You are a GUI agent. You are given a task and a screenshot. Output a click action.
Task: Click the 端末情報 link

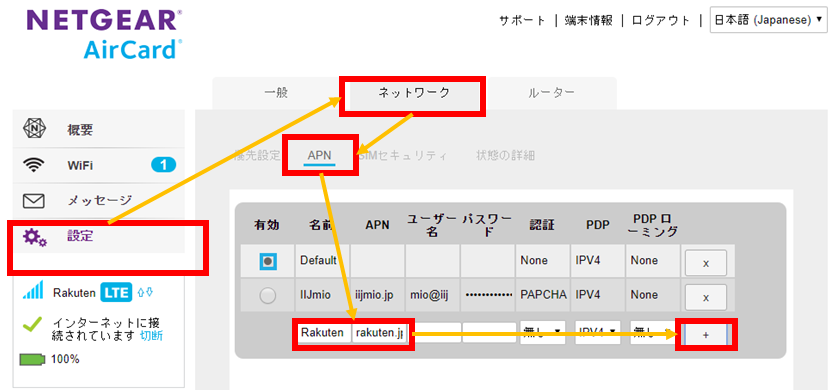(x=588, y=21)
